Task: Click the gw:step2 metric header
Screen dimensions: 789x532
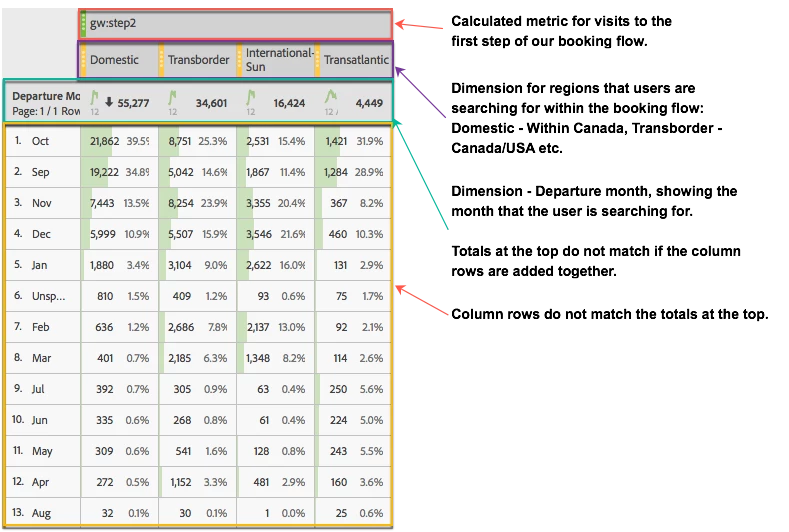Action: (235, 24)
